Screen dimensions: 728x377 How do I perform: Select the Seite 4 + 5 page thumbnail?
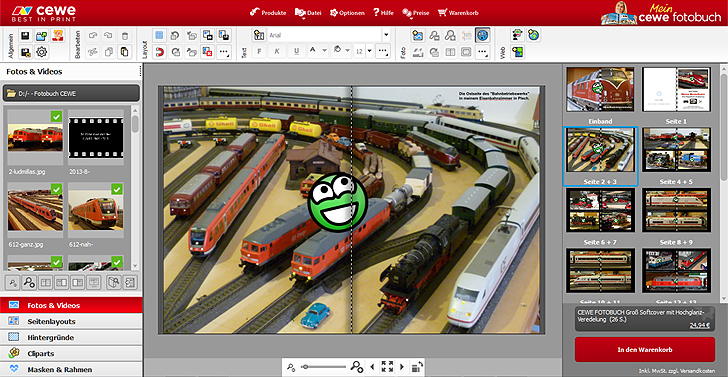(676, 150)
